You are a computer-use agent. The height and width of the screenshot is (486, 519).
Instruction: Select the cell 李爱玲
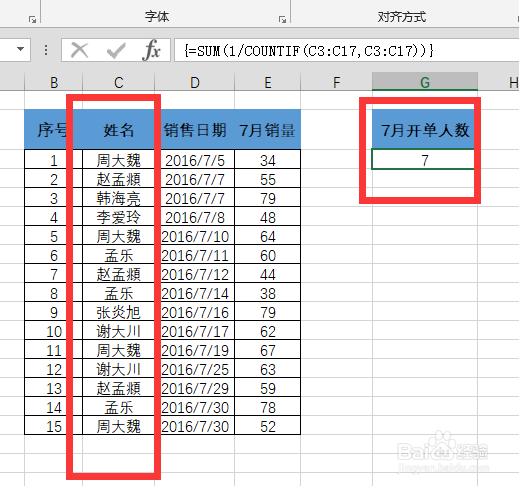[x=119, y=217]
